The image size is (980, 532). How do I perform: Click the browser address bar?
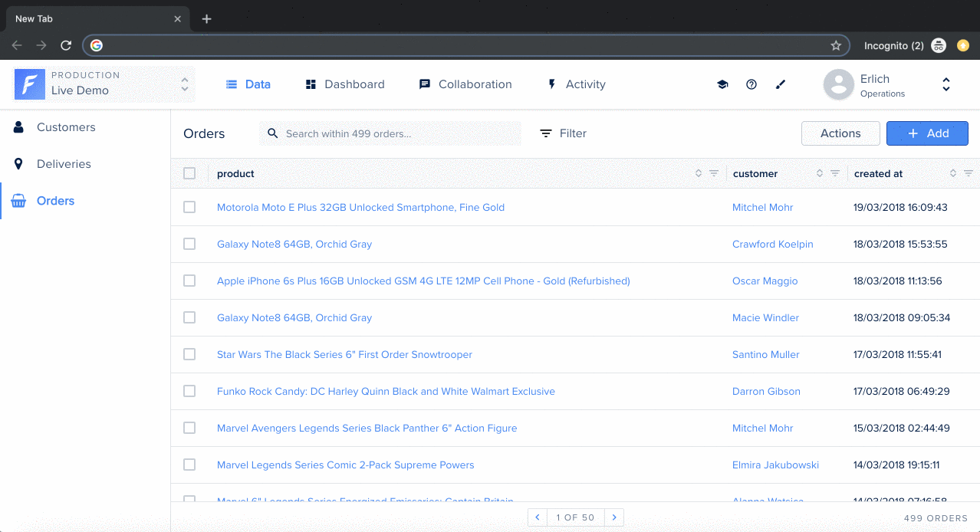pyautogui.click(x=466, y=45)
